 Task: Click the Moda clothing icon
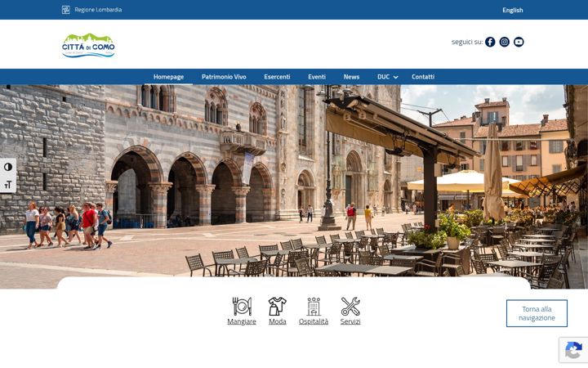pyautogui.click(x=277, y=307)
